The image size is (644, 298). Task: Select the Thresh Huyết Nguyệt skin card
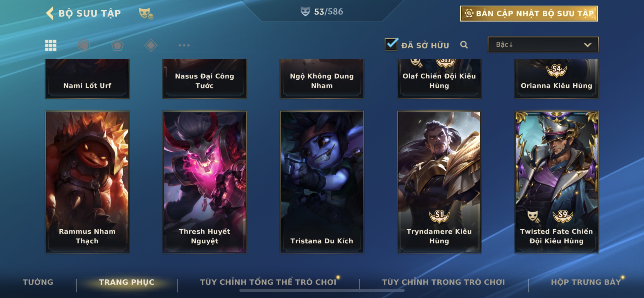click(x=205, y=182)
